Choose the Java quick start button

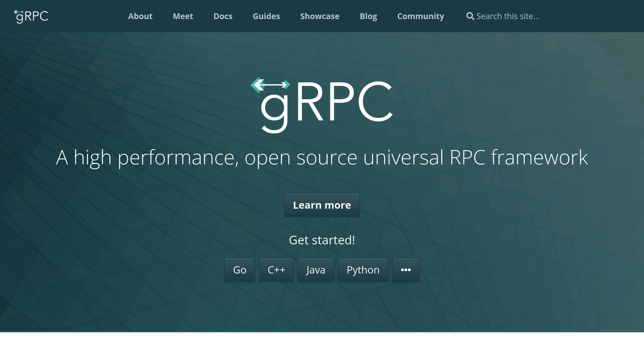point(316,270)
